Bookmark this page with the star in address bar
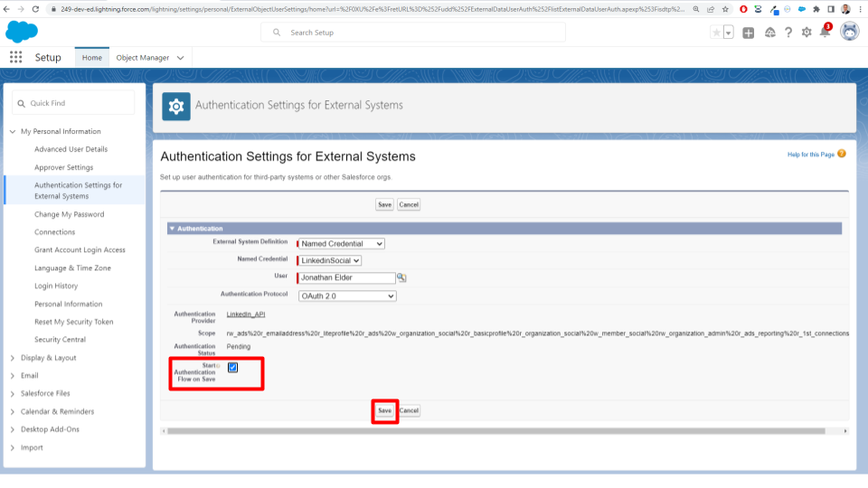868x488 pixels. pyautogui.click(x=725, y=9)
